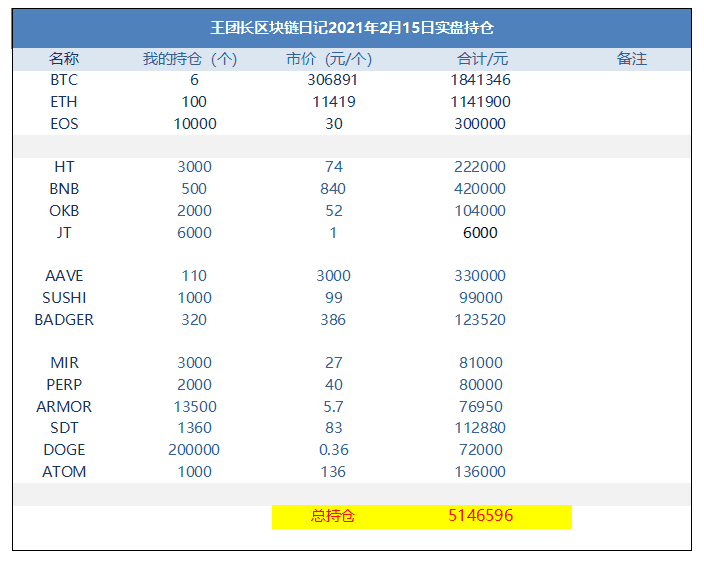The height and width of the screenshot is (562, 704).
Task: Select ARMOR holding cell 13500
Action: click(195, 407)
